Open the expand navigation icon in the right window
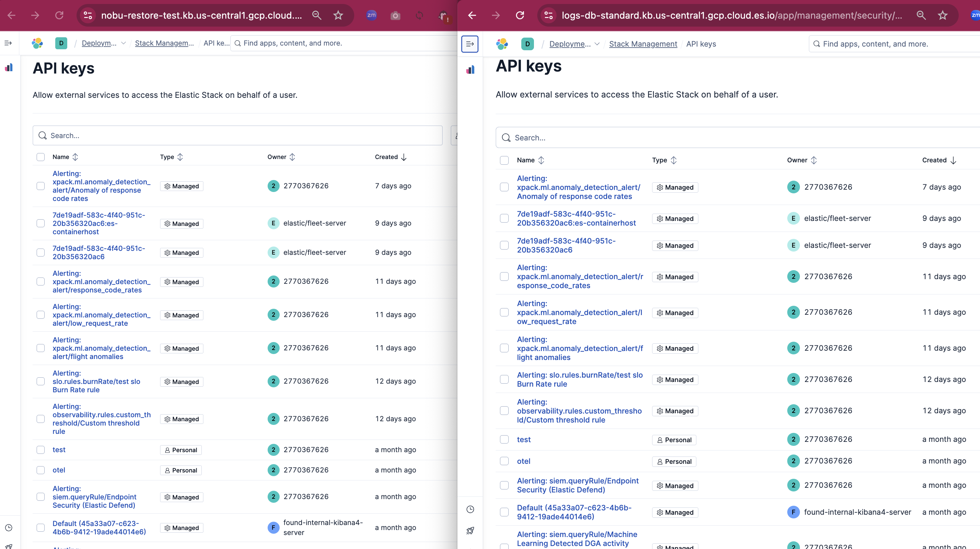Screen dimensions: 980x549 [x=470, y=44]
